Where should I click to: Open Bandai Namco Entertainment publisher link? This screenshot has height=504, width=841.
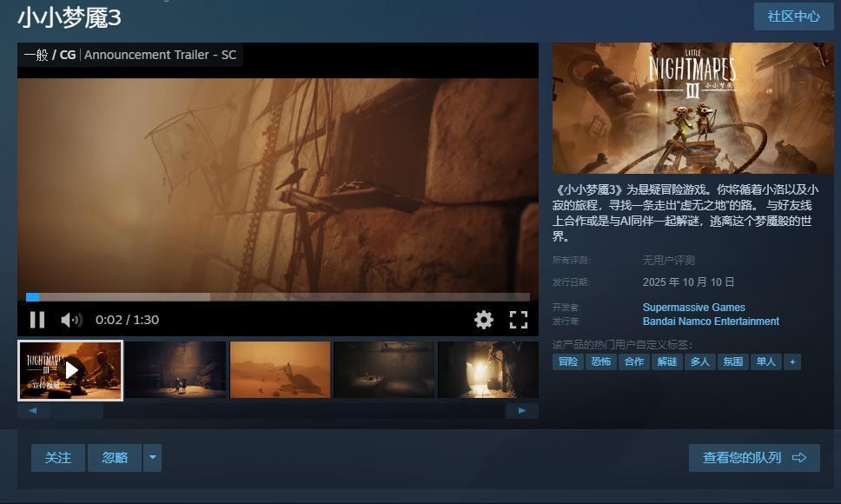click(710, 322)
